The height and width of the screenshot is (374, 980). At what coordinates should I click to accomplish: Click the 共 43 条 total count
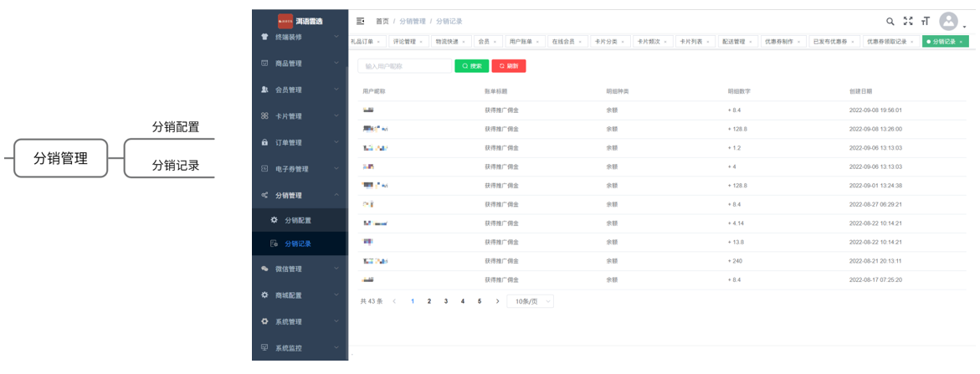pyautogui.click(x=372, y=301)
